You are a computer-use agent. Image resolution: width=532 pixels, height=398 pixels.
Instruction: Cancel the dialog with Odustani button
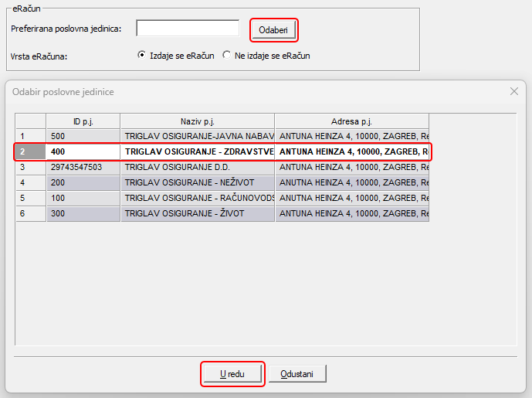point(297,374)
